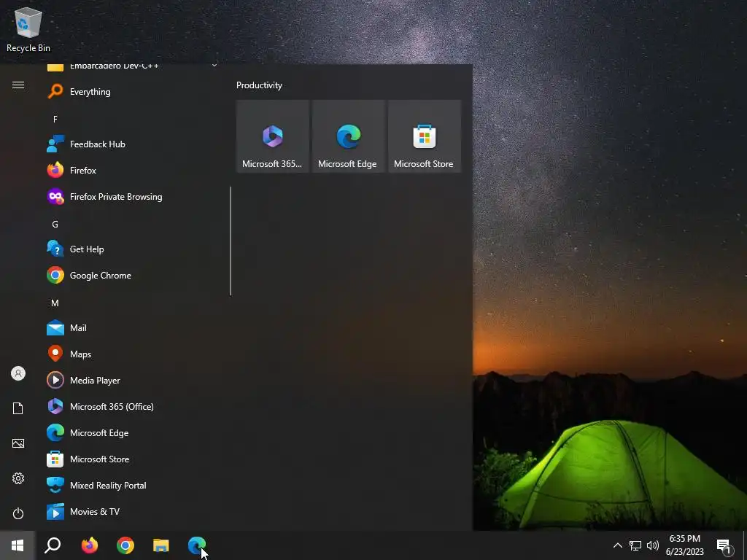The width and height of the screenshot is (747, 560).
Task: Click the Microsoft Store pinned tile
Action: 425,136
